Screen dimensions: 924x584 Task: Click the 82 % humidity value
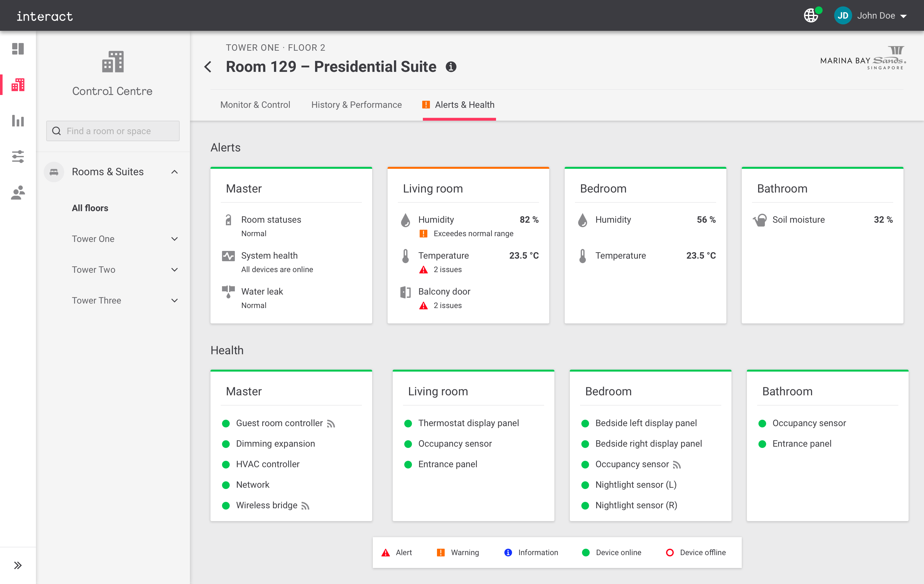[x=529, y=219]
